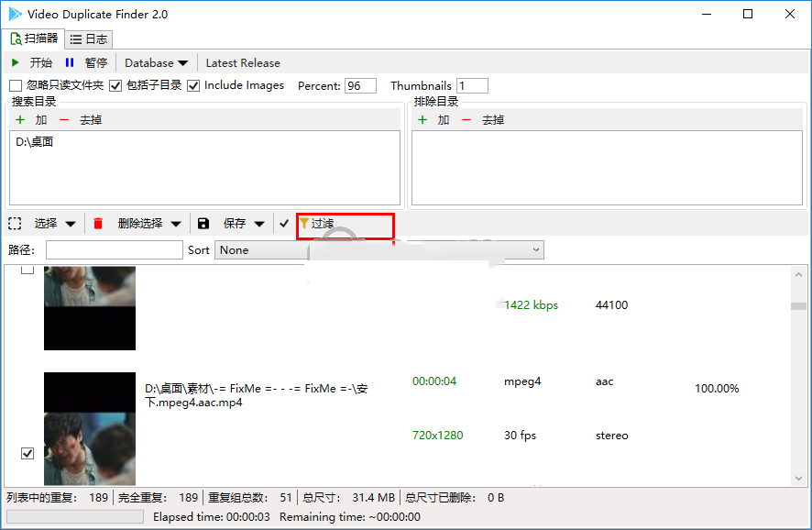Click the 100.00% similarity value
The width and height of the screenshot is (812, 530).
tap(717, 389)
